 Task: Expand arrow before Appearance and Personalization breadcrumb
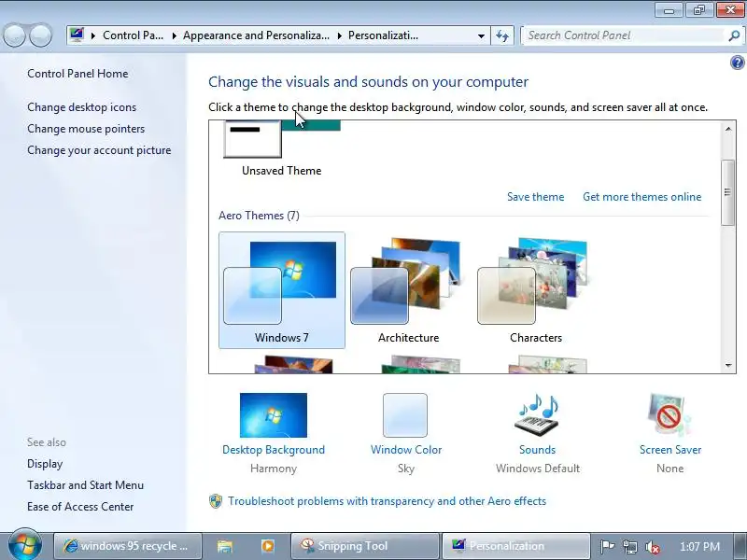tap(175, 35)
